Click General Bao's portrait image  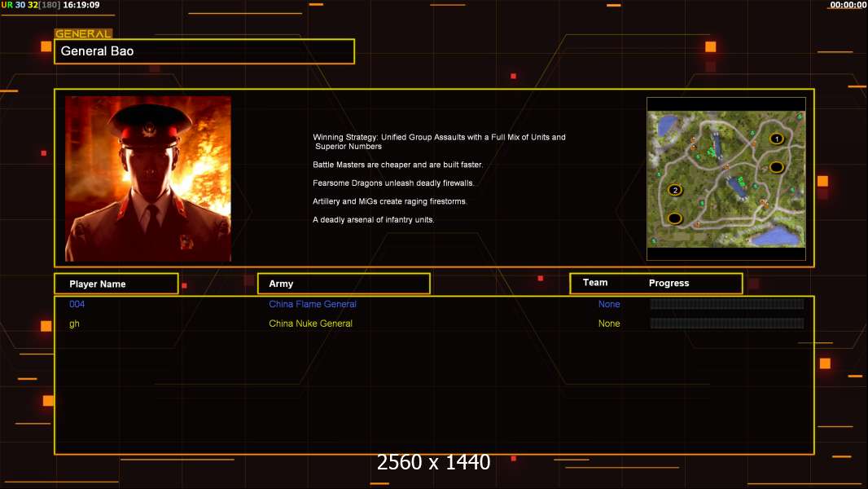click(x=148, y=178)
